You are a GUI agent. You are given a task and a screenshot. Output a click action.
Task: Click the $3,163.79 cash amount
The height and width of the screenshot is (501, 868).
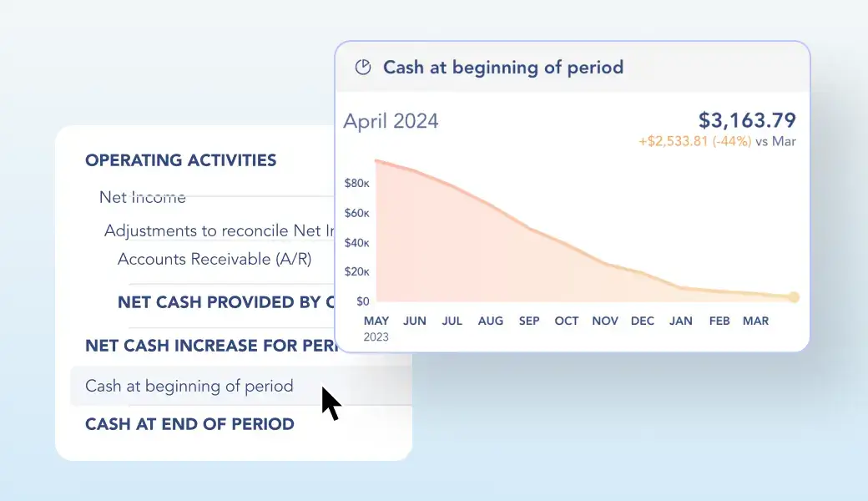click(746, 120)
